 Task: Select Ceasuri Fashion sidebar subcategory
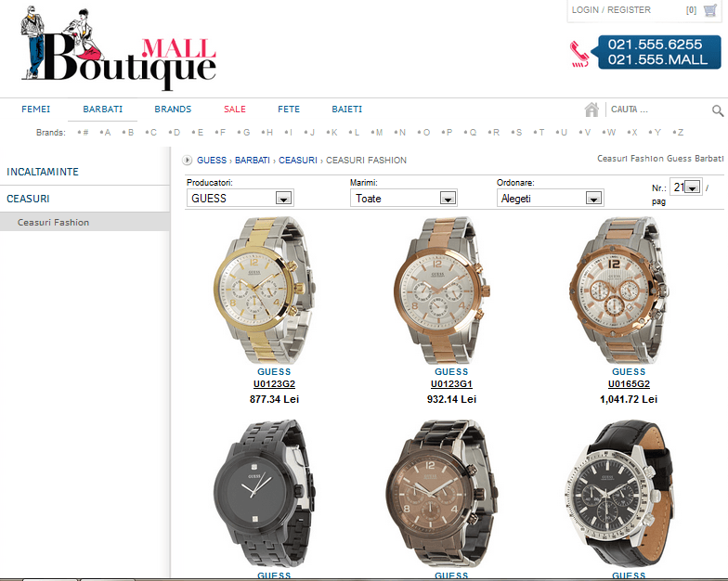[54, 223]
